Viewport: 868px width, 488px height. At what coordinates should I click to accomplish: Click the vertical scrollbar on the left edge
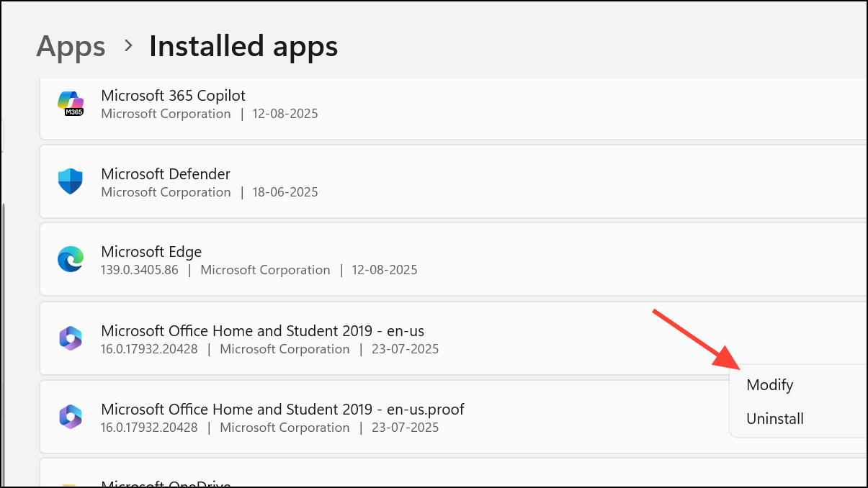coord(3,345)
